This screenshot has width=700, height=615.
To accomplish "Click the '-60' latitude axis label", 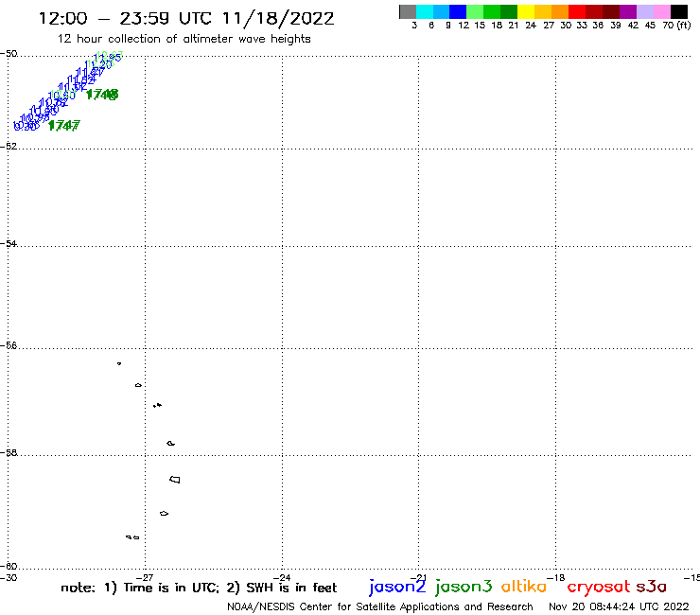I will 9,567.
